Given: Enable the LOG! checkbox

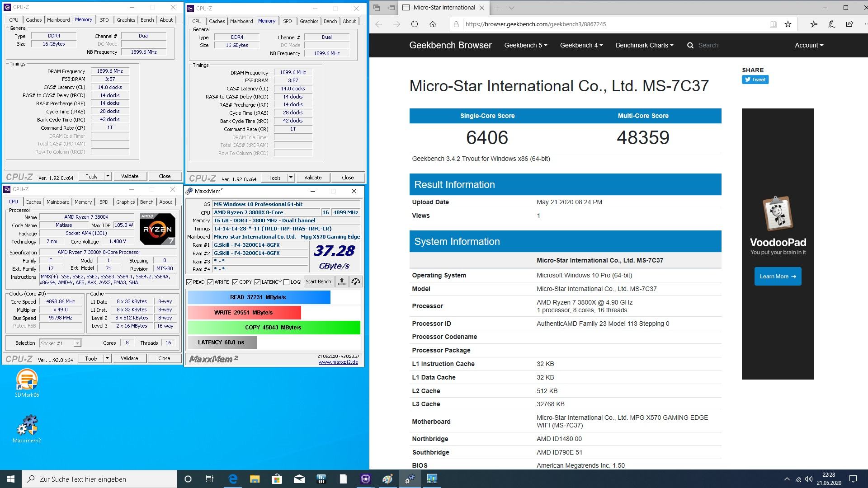Looking at the screenshot, I should [286, 282].
